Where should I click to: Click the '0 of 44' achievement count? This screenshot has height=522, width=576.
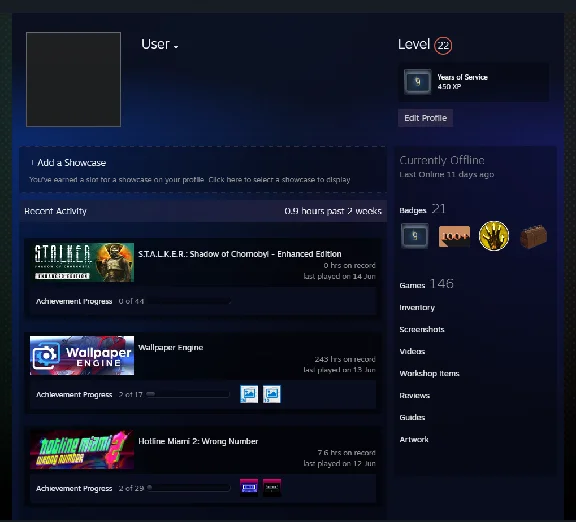pos(131,301)
